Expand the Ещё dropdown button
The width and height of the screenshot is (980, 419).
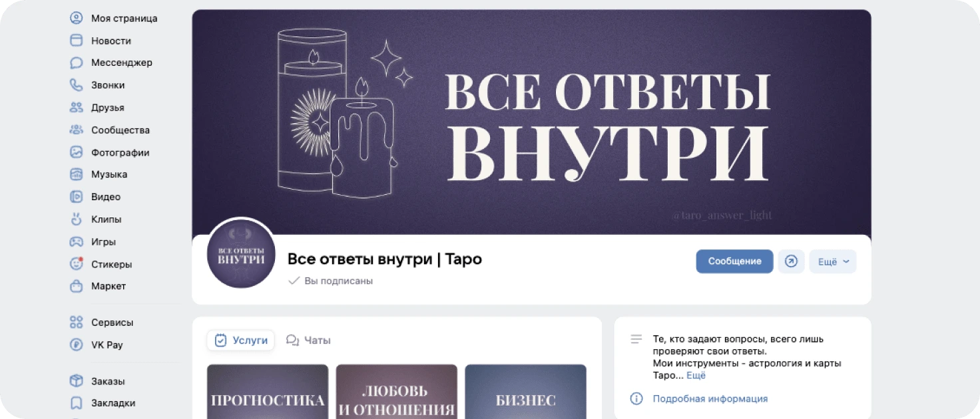833,261
